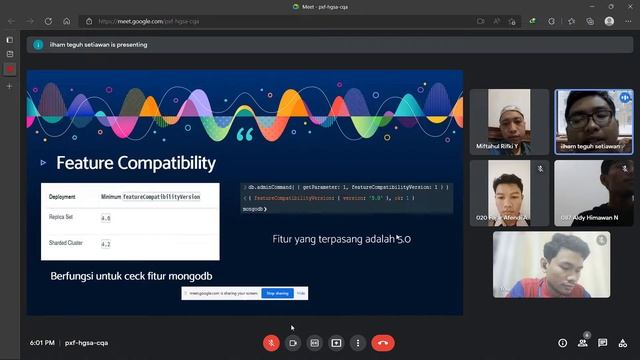Select ilham teguh setiawan video tile
This screenshot has height=360, width=640.
tap(594, 122)
